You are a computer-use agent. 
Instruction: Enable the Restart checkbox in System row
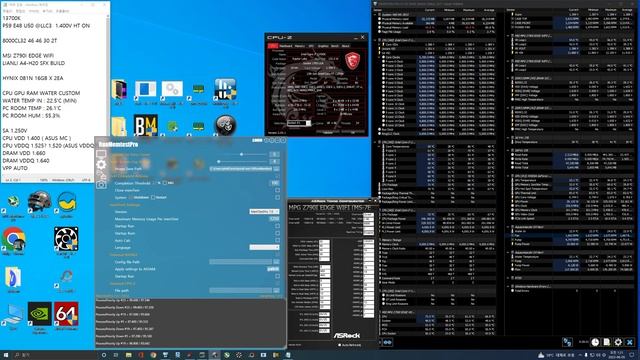[x=153, y=198]
